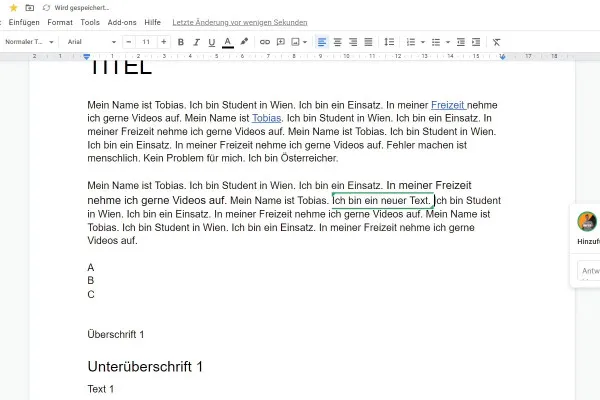Follow the Tobias hyperlink in first paragraph
600x400 pixels.
click(266, 118)
